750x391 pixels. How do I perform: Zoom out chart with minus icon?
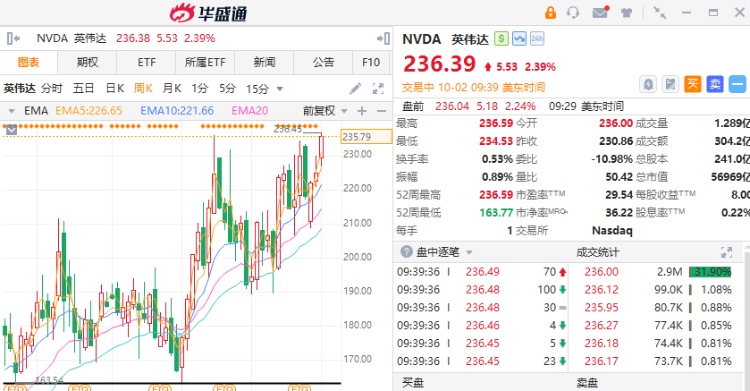pyautogui.click(x=381, y=111)
